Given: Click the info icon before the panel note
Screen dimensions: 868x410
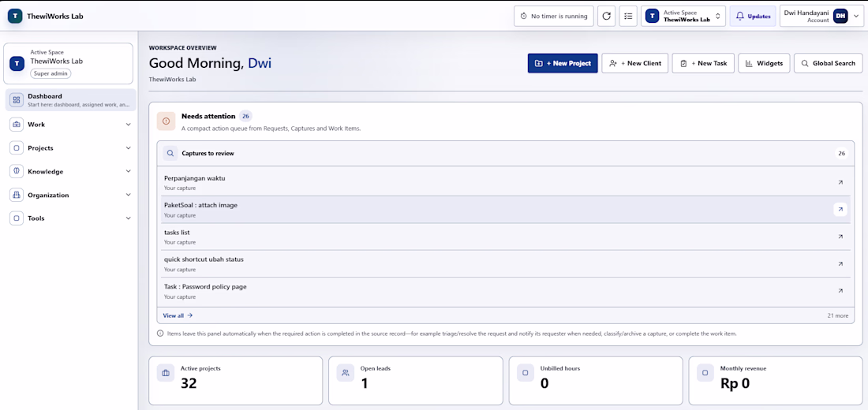Looking at the screenshot, I should pyautogui.click(x=160, y=334).
